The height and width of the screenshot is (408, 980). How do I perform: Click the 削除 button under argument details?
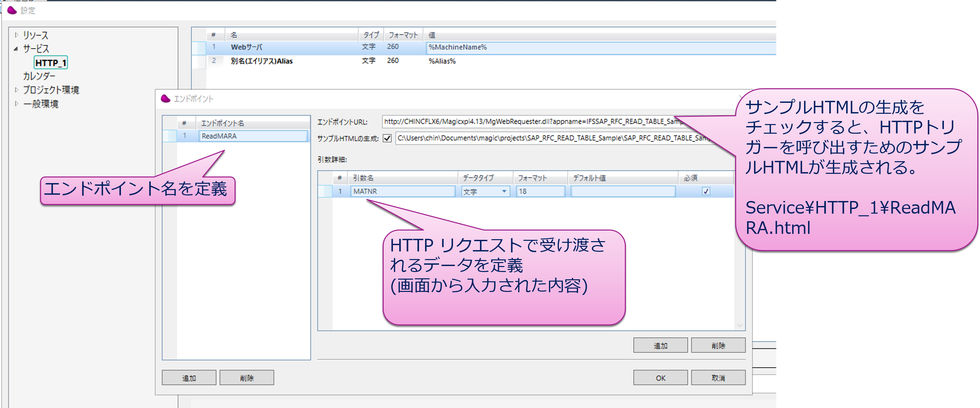pos(718,345)
